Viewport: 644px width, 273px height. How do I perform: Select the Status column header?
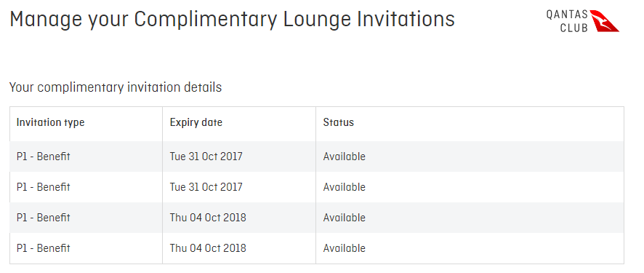click(339, 122)
